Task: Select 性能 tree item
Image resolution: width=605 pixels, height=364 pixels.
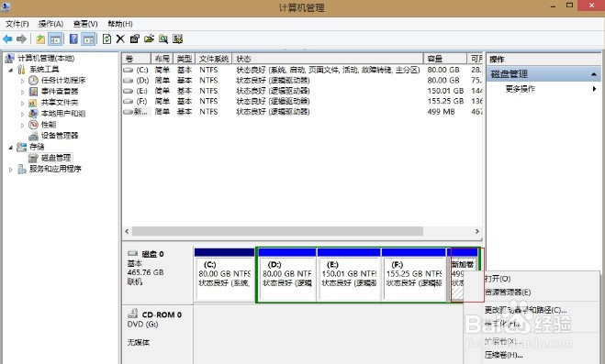Action: point(49,125)
